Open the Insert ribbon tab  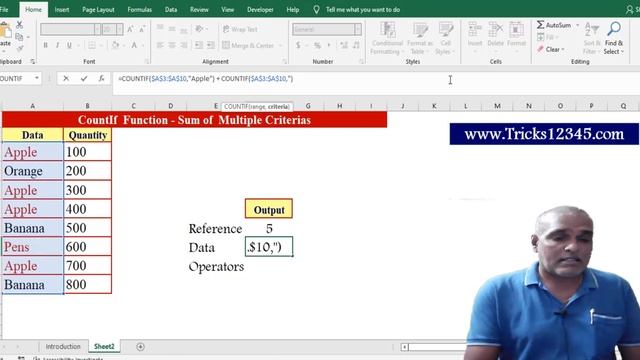click(x=62, y=9)
